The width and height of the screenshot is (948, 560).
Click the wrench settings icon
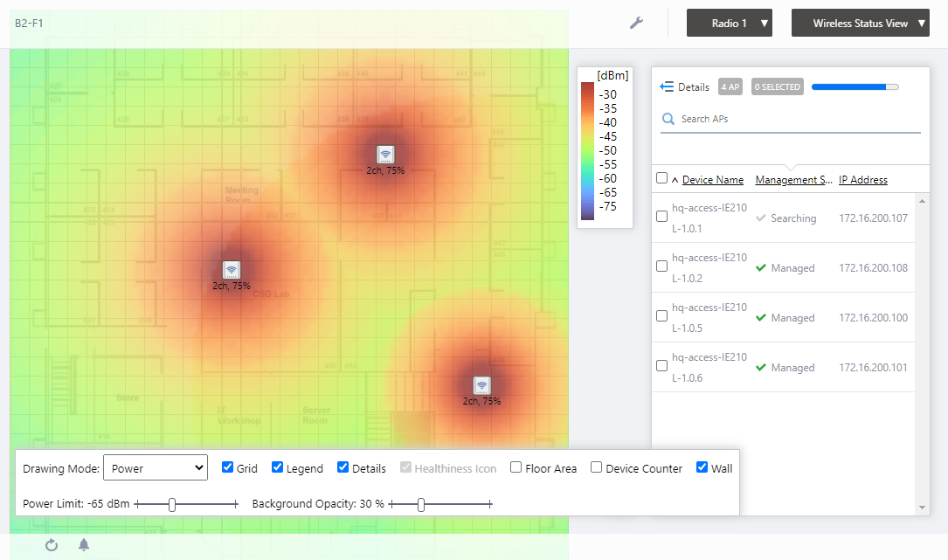(636, 23)
